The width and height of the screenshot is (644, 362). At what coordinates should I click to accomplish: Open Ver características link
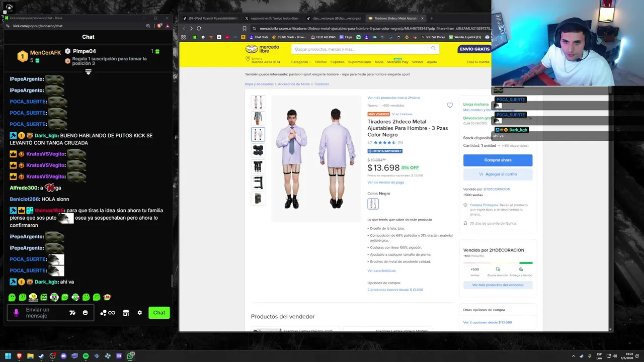click(381, 270)
